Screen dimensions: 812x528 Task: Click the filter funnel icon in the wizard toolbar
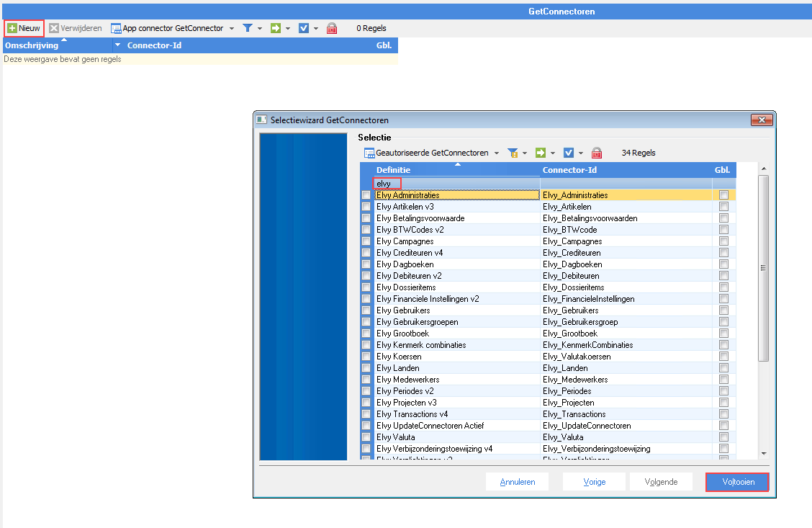tap(513, 153)
